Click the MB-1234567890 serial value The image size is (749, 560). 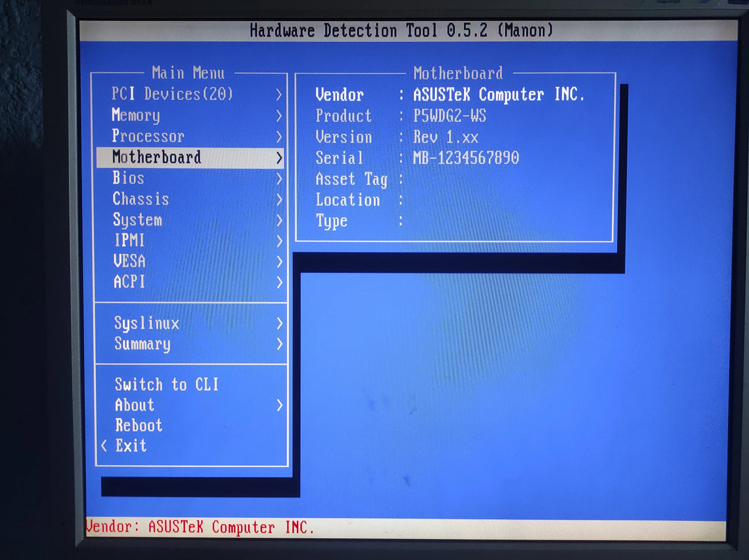(x=466, y=157)
